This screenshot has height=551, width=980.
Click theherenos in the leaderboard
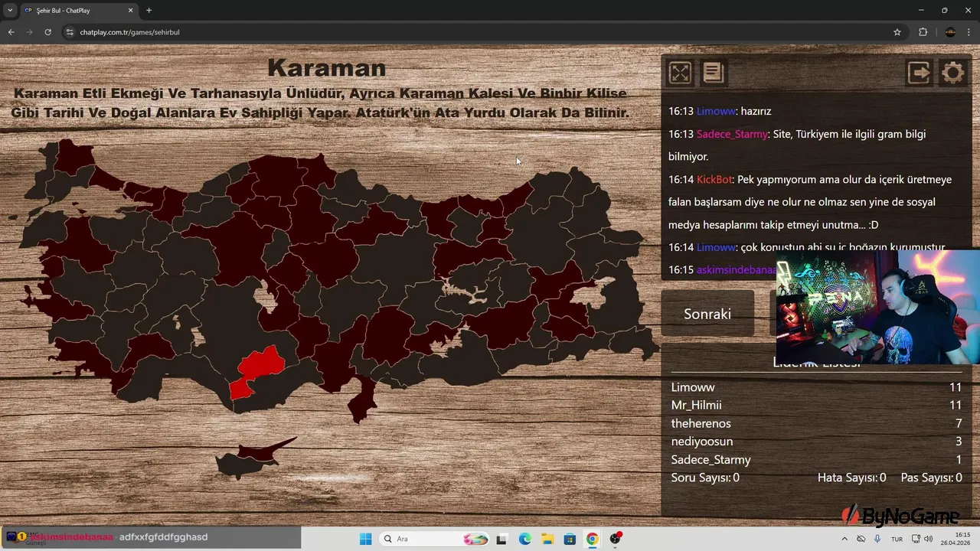pos(701,423)
